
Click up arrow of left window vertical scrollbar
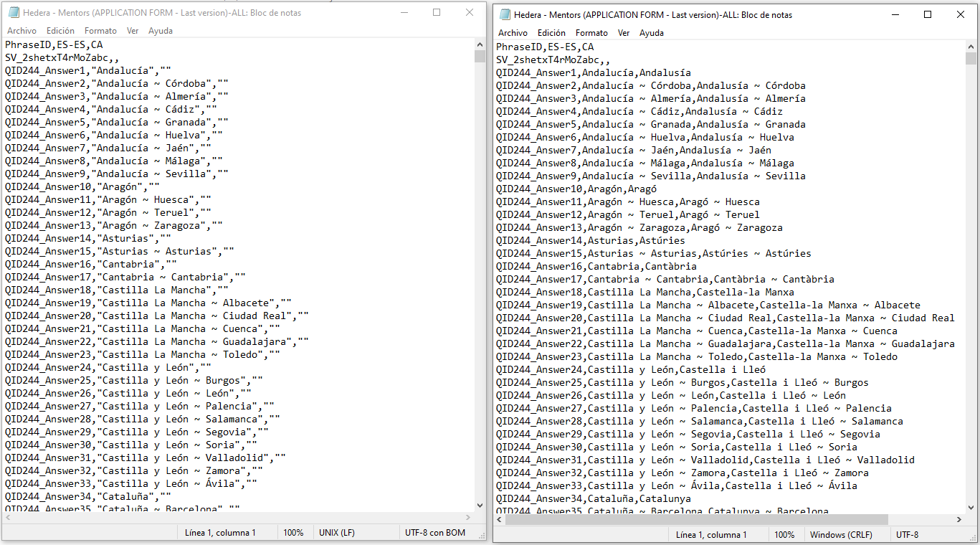pyautogui.click(x=480, y=44)
